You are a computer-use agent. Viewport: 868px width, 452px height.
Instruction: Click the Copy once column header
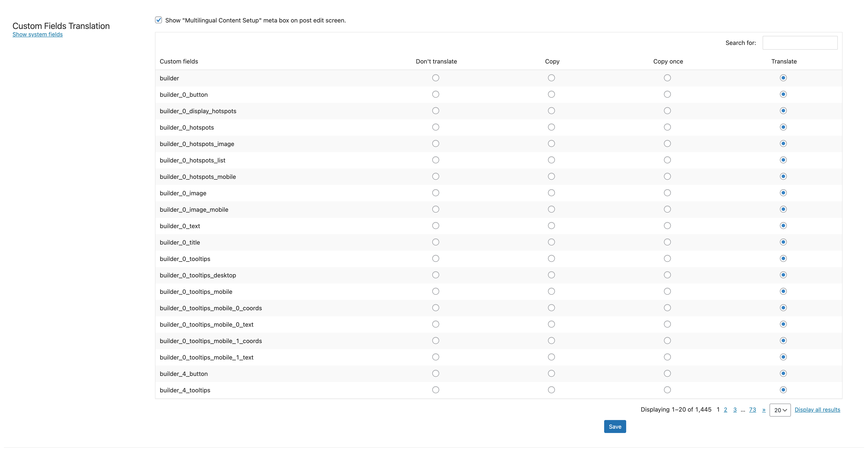point(668,61)
